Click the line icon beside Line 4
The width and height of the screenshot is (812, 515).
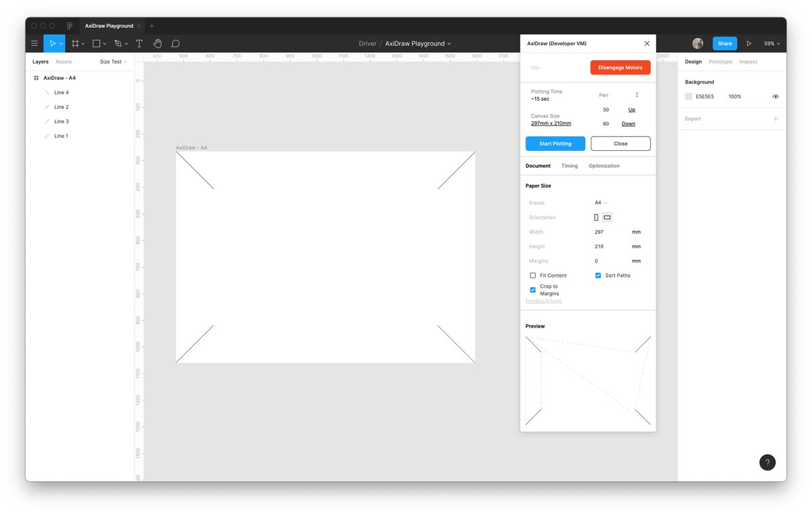pos(47,92)
